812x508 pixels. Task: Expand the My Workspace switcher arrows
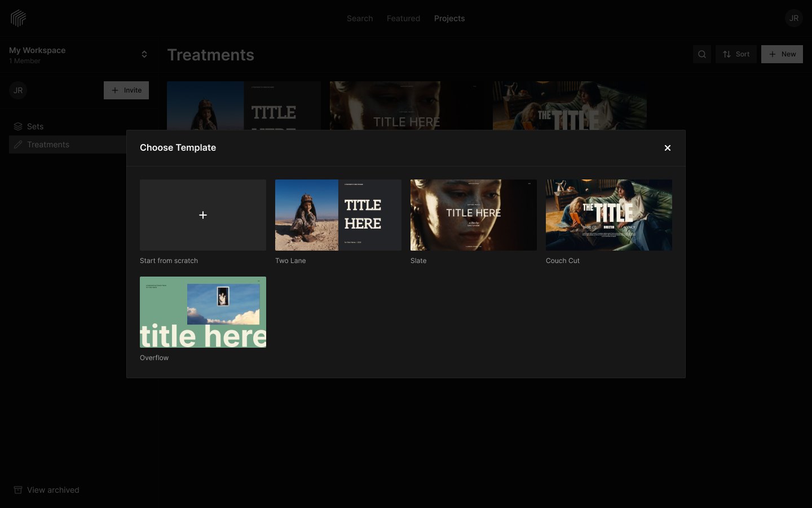(x=144, y=55)
